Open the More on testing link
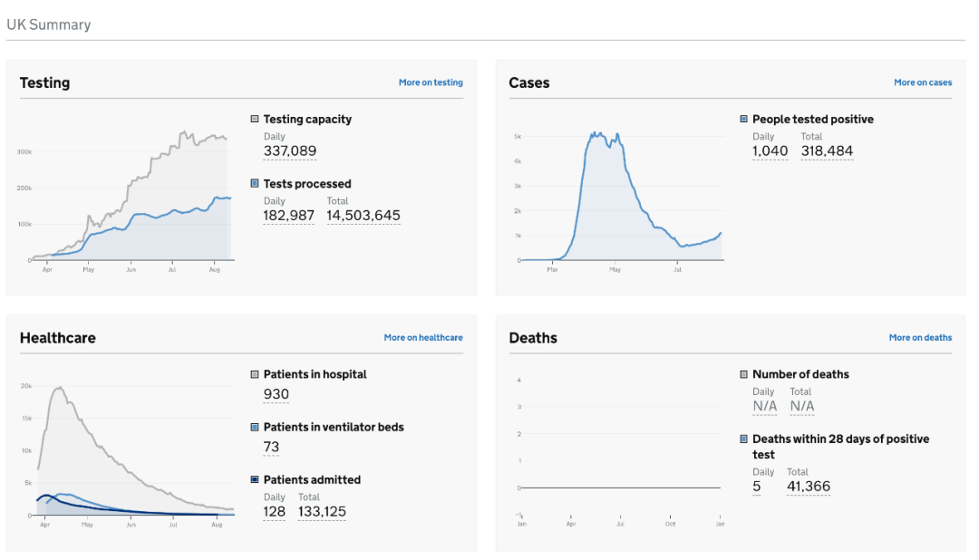This screenshot has height=560, width=979. coord(431,82)
